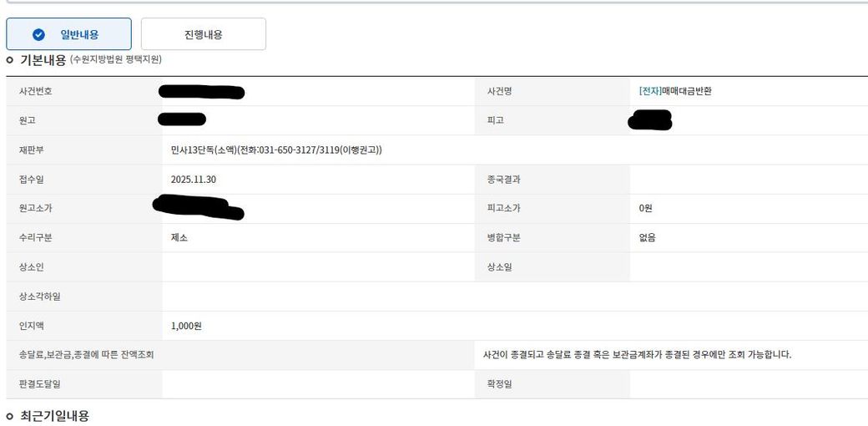868x426 pixels.
Task: Click the 매매대금반환 case name text
Action: tap(687, 91)
